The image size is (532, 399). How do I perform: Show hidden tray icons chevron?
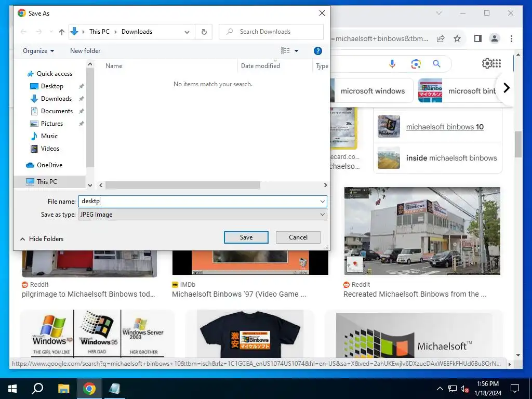440,389
